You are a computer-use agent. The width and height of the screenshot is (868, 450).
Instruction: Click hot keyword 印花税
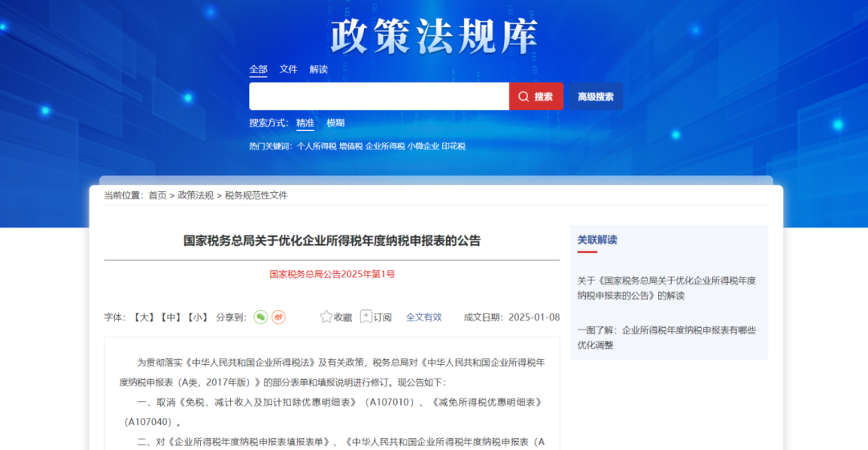click(453, 146)
